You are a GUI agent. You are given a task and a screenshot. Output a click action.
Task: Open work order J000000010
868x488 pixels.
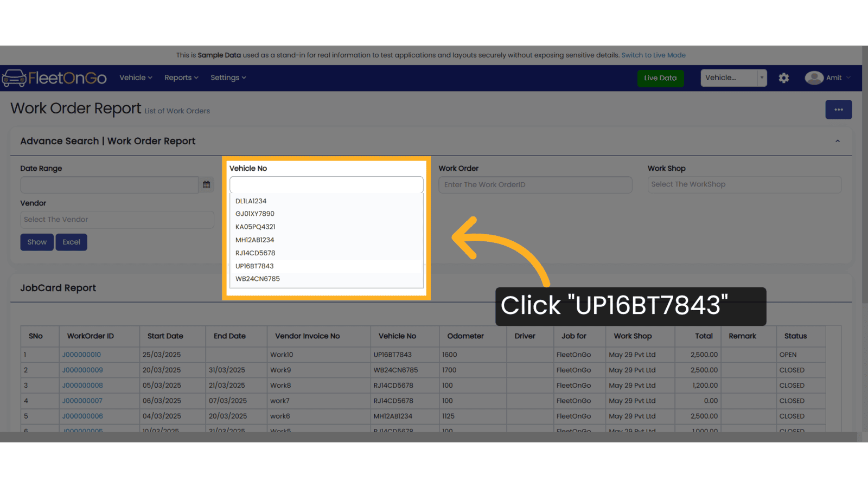[81, 355]
